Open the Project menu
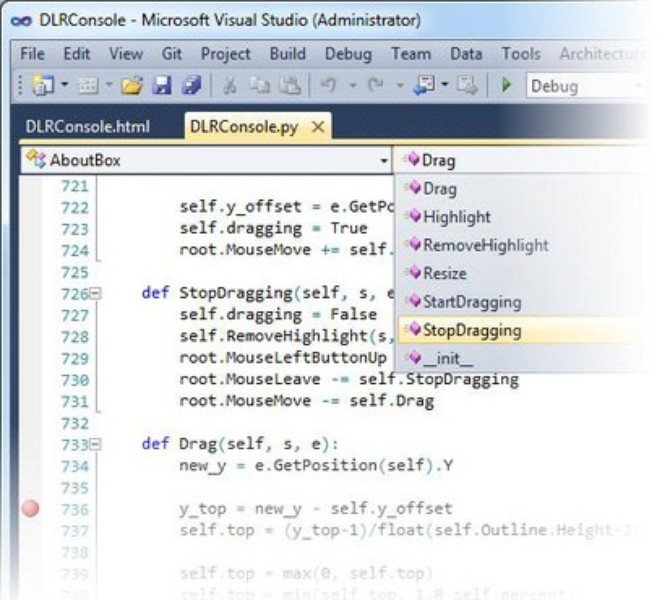 (226, 54)
